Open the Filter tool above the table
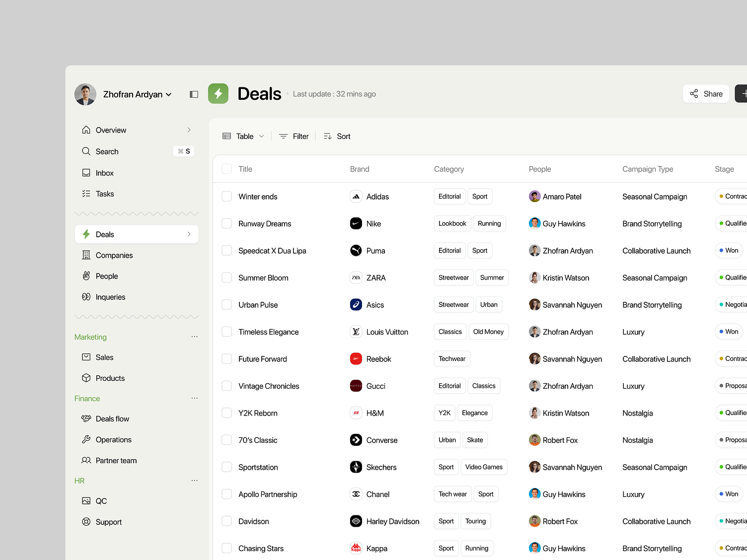 point(294,136)
